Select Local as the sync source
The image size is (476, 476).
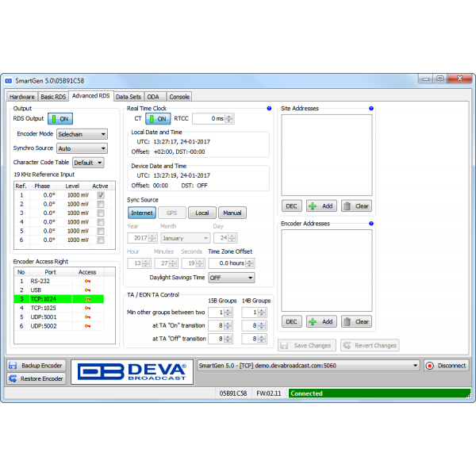[202, 213]
